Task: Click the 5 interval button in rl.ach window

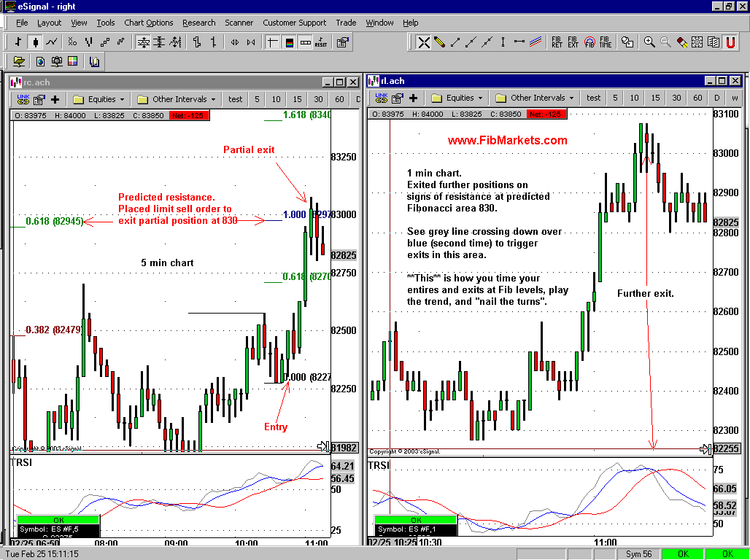Action: click(615, 98)
